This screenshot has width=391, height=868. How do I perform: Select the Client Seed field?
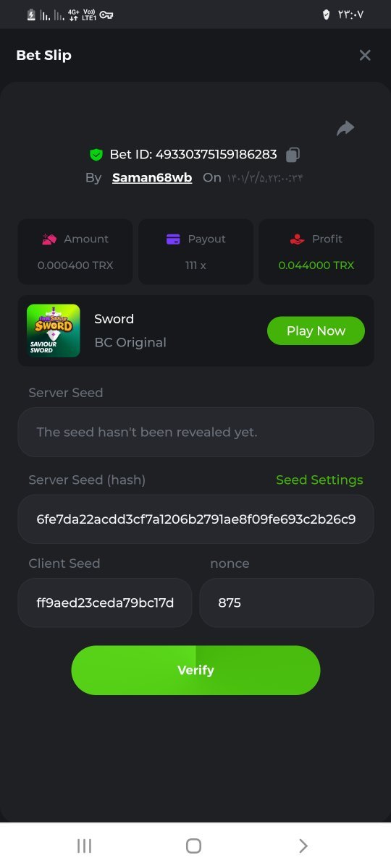coord(105,602)
